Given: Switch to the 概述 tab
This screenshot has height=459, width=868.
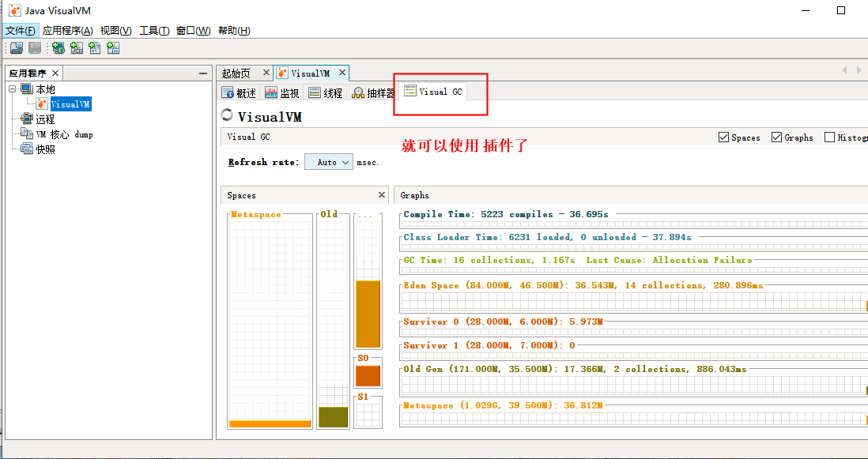Looking at the screenshot, I should 240,93.
